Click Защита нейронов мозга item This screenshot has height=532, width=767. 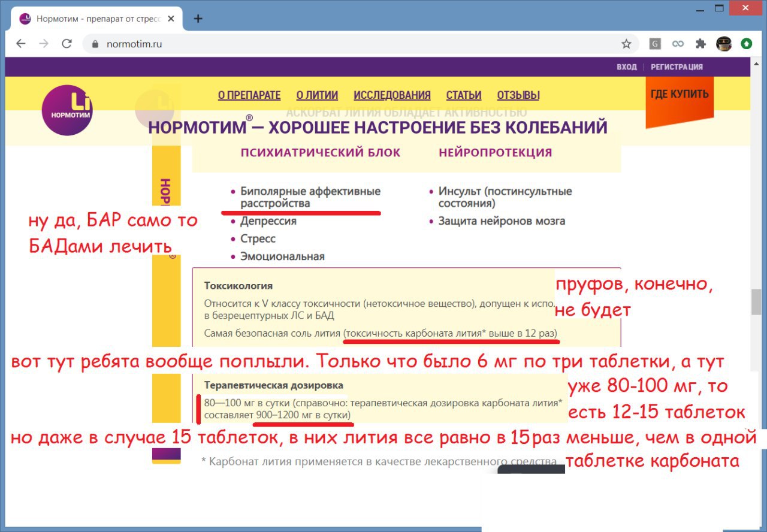click(x=502, y=221)
